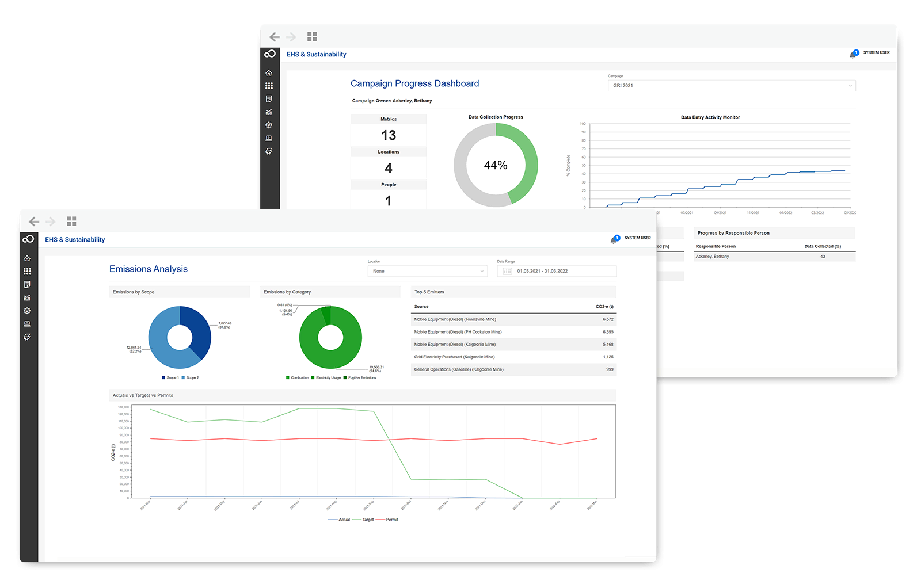Screen dimensions: 921x588
Task: Toggle Scope 1 legend entry
Action: pyautogui.click(x=170, y=378)
